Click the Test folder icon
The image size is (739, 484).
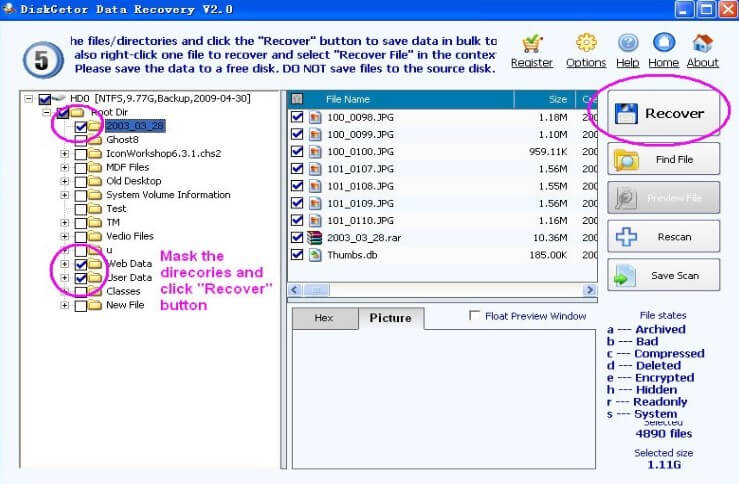click(x=95, y=209)
